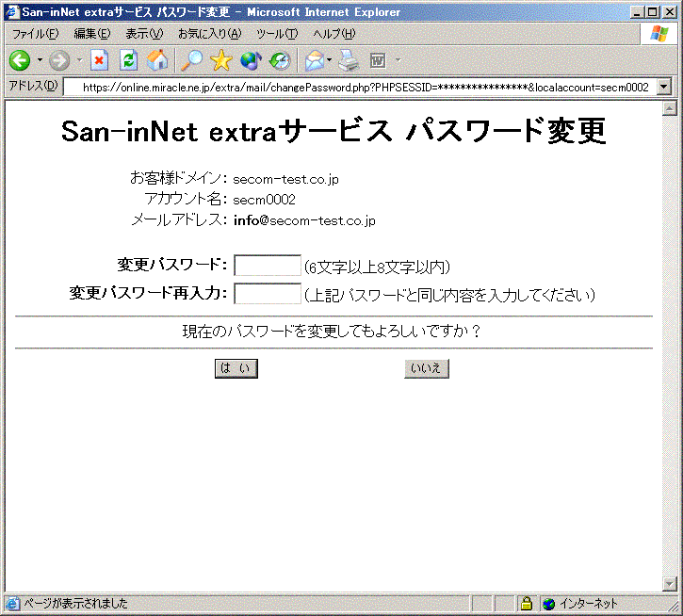Click the vertical scrollbar down arrow

671,582
